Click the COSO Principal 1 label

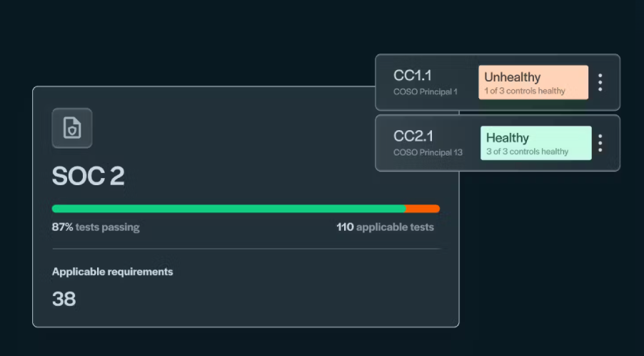coord(425,92)
